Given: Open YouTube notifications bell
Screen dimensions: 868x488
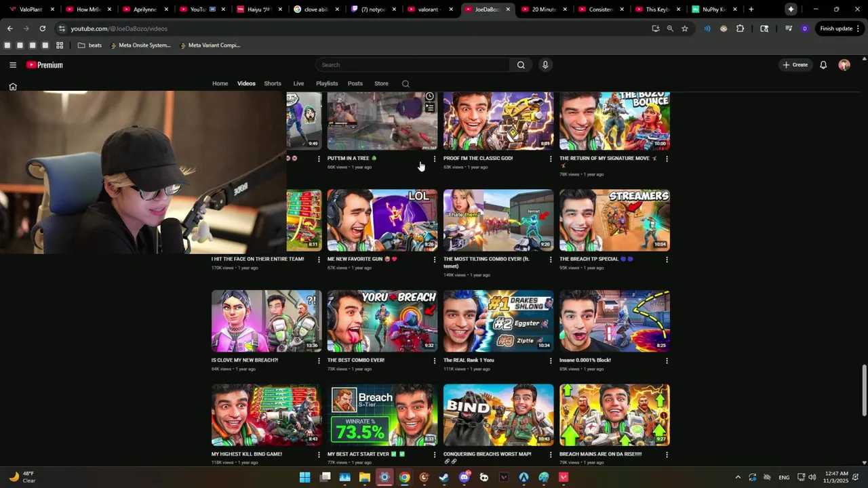Looking at the screenshot, I should coord(823,65).
